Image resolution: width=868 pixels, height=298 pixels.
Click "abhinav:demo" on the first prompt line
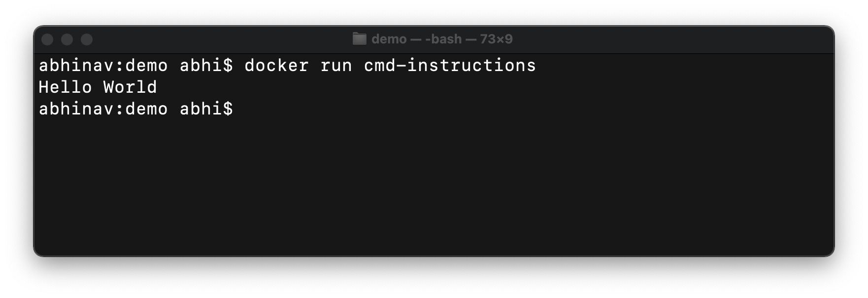click(x=103, y=65)
